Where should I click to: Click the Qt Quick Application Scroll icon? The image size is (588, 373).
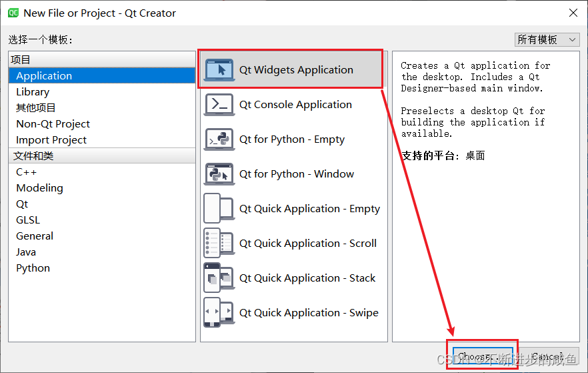click(x=219, y=243)
